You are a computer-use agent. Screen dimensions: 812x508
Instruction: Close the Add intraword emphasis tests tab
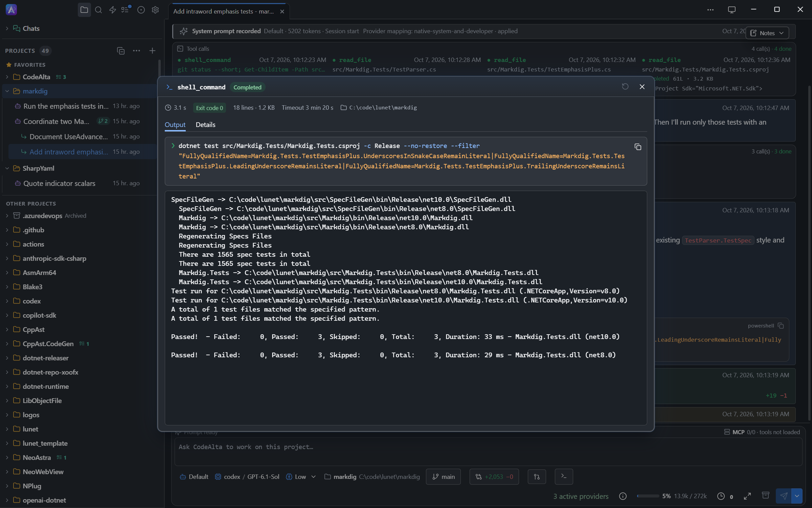click(282, 12)
